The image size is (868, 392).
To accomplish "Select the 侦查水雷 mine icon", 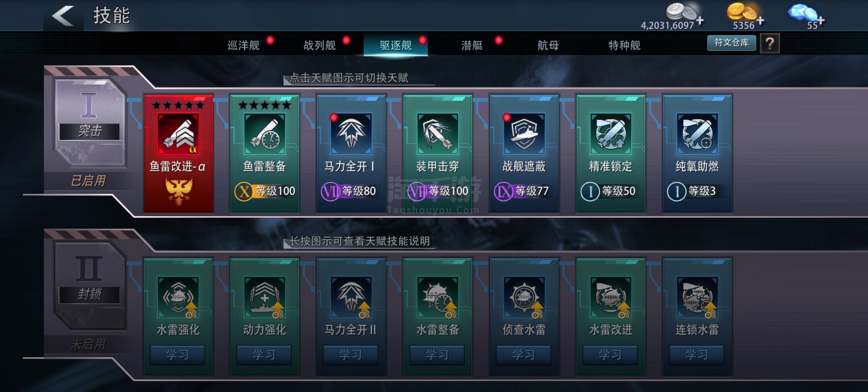I will (524, 297).
